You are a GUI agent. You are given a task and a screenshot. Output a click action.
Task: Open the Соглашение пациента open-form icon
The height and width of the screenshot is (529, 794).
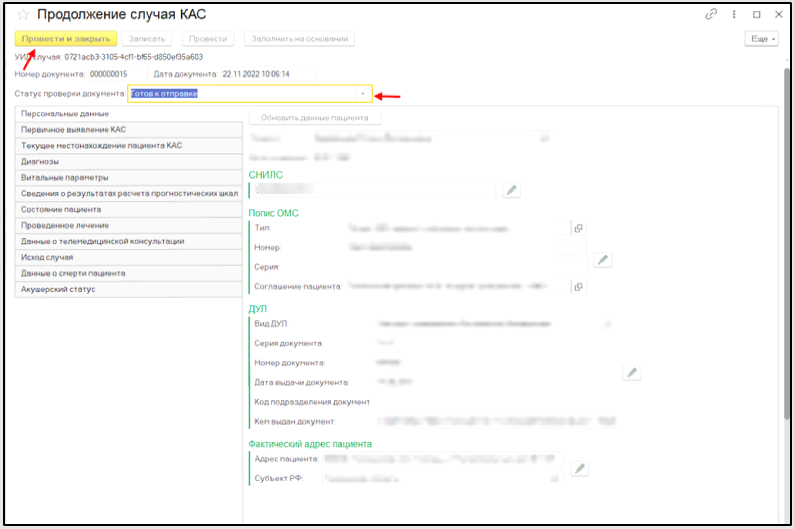pos(578,286)
